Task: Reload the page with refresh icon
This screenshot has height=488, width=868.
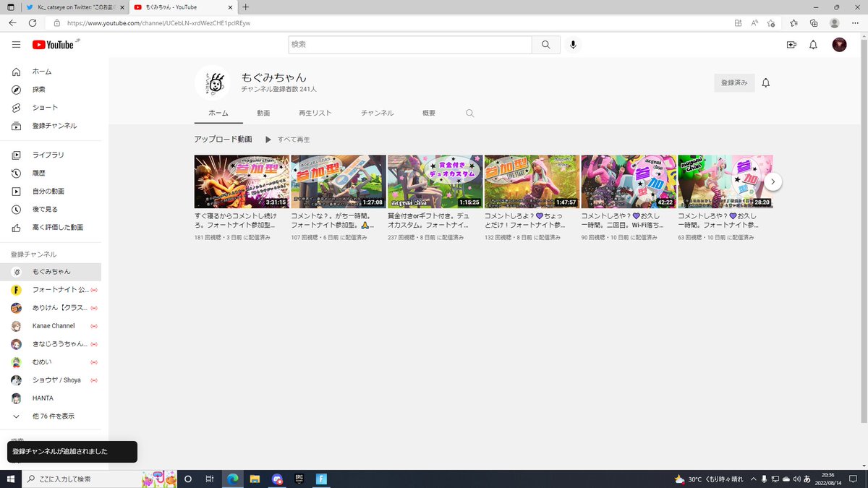Action: (33, 23)
